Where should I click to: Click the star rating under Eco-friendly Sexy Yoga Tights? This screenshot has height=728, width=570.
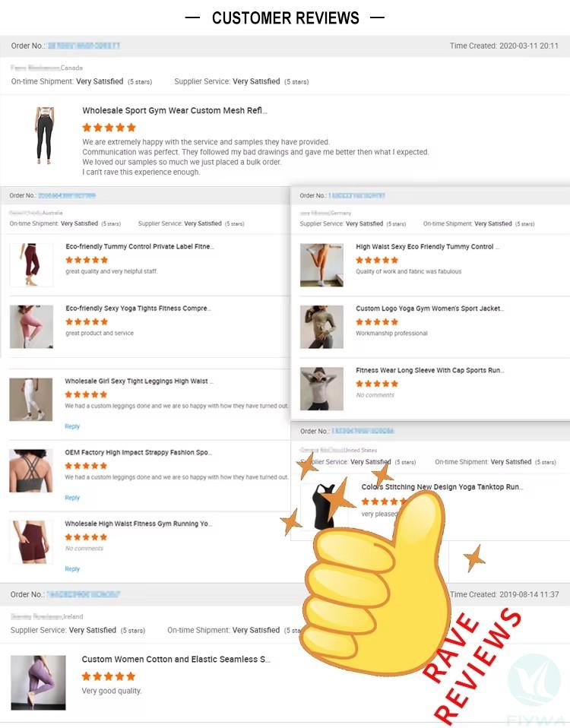(87, 321)
